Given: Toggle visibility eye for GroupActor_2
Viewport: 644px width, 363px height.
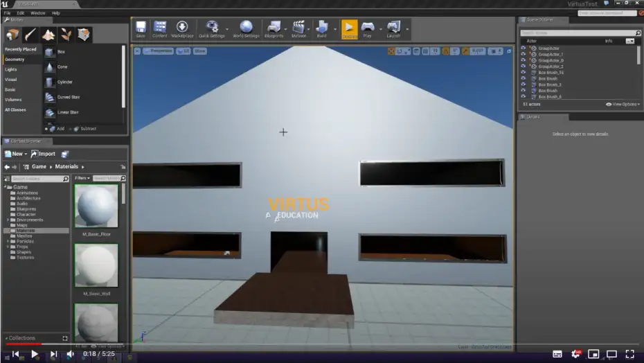Looking at the screenshot, I should coord(524,67).
